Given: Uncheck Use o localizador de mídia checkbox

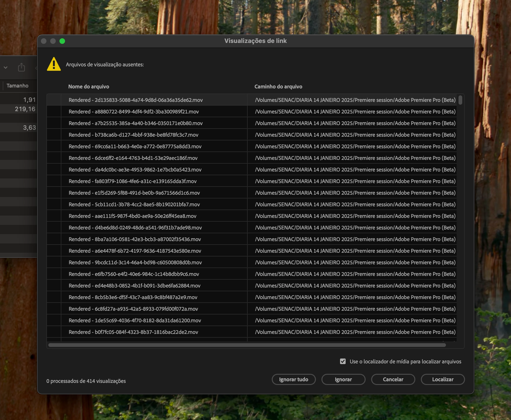Looking at the screenshot, I should point(343,361).
